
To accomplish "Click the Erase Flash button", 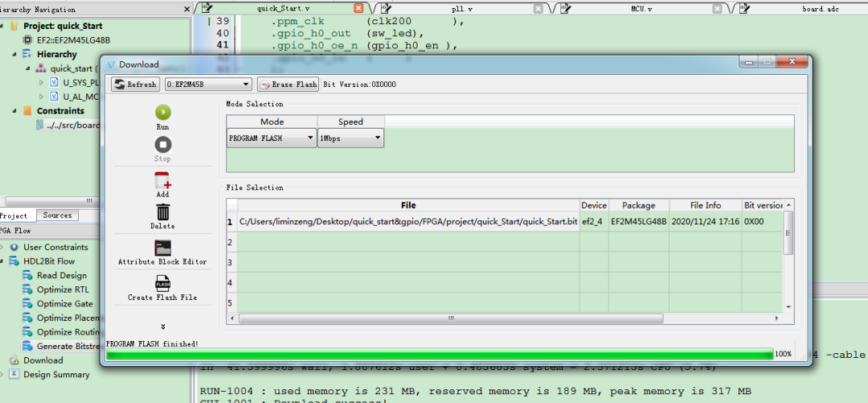I will pyautogui.click(x=289, y=84).
